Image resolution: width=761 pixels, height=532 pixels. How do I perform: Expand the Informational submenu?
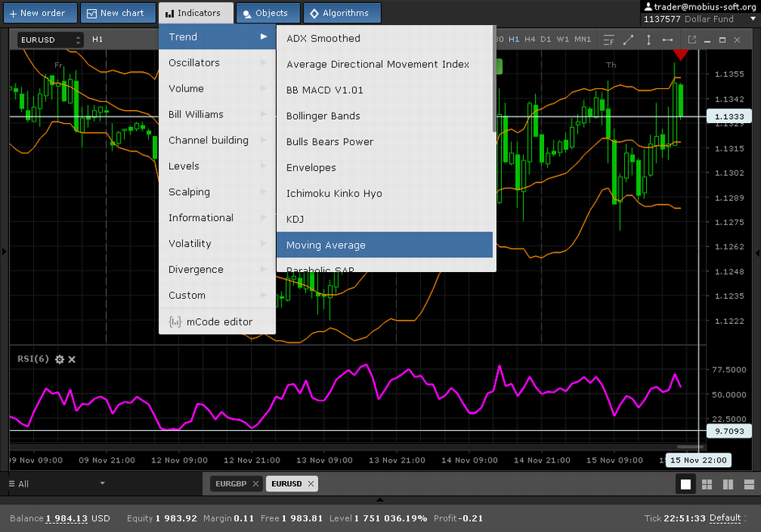[x=217, y=218]
